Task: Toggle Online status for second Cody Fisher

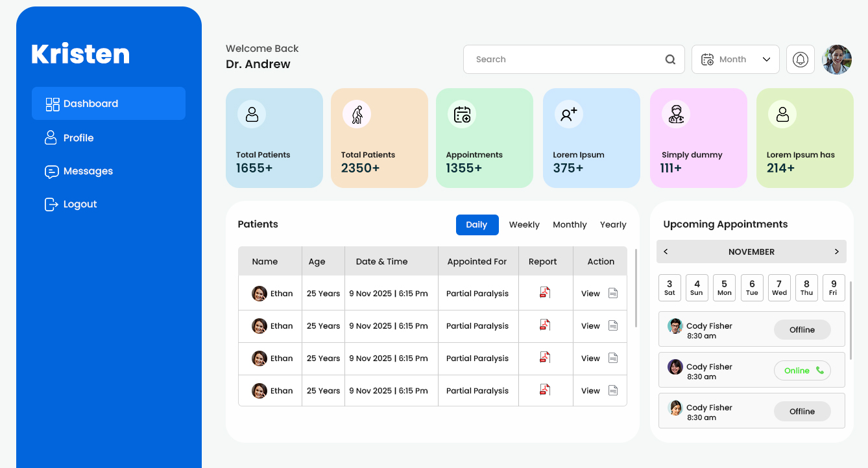Action: [802, 371]
